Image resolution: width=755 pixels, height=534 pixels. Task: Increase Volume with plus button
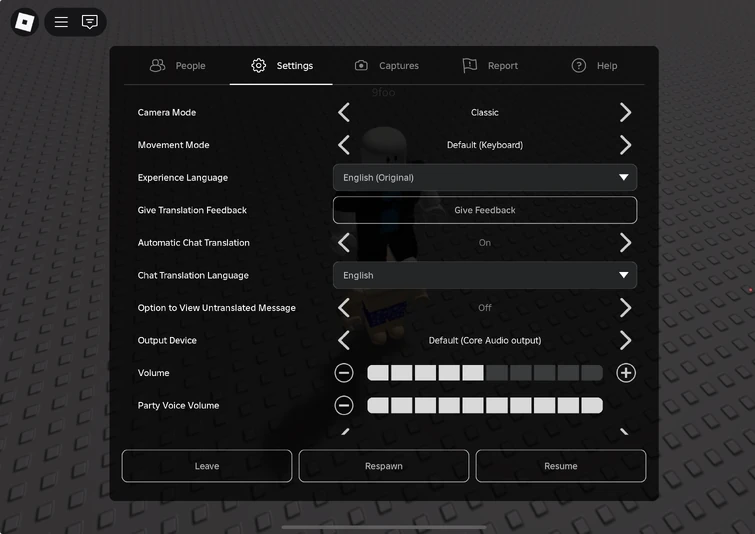click(x=626, y=373)
